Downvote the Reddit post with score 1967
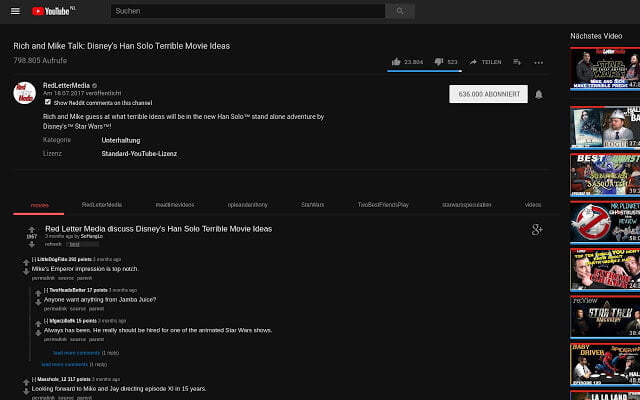Screen dimensions: 640x400 click(x=31, y=244)
